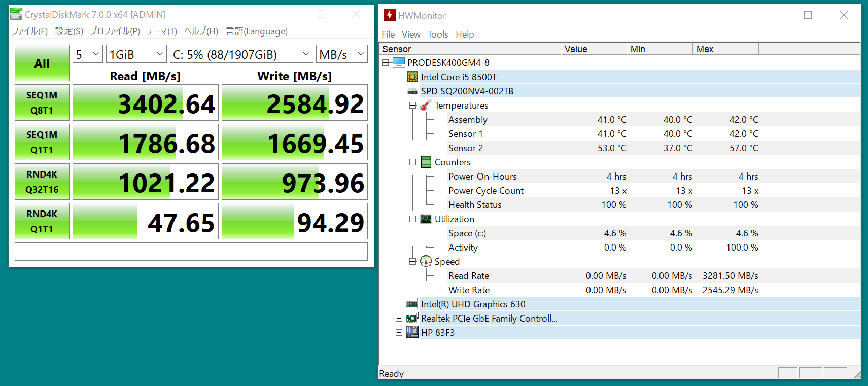This screenshot has width=868, height=386.
Task: Open the Tools menu in HWMonitor
Action: coord(437,34)
